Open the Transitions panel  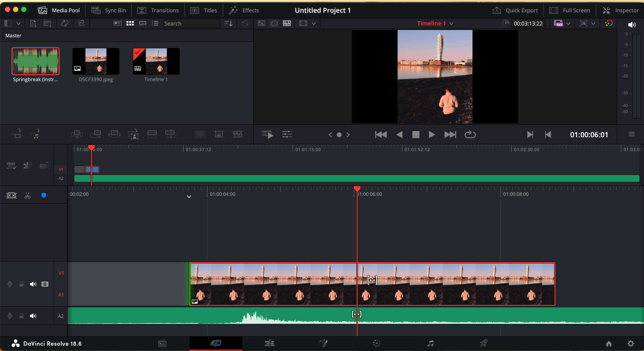(158, 10)
